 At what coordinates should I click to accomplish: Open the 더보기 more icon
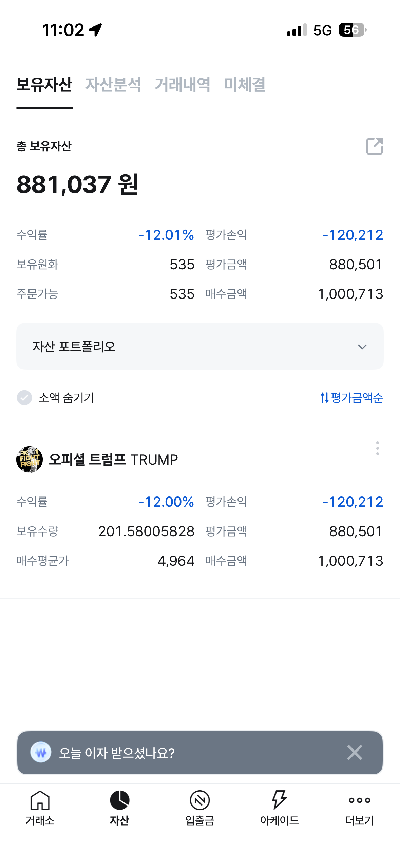click(x=359, y=800)
